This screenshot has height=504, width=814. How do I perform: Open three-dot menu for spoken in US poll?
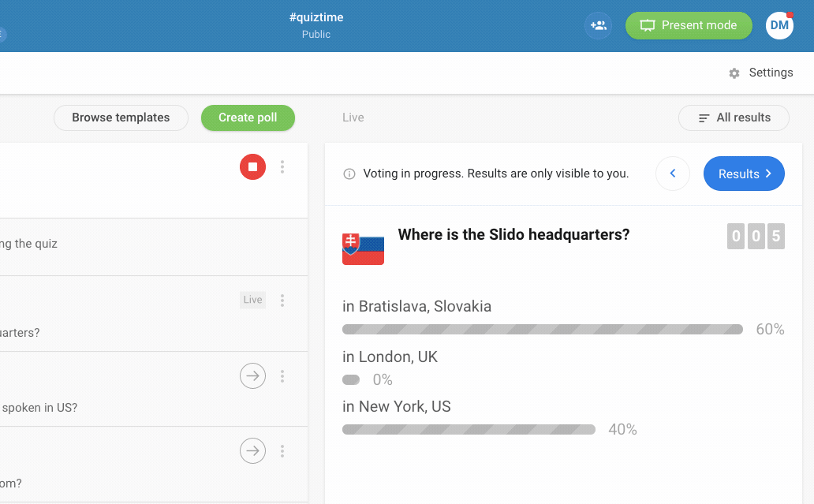[282, 376]
